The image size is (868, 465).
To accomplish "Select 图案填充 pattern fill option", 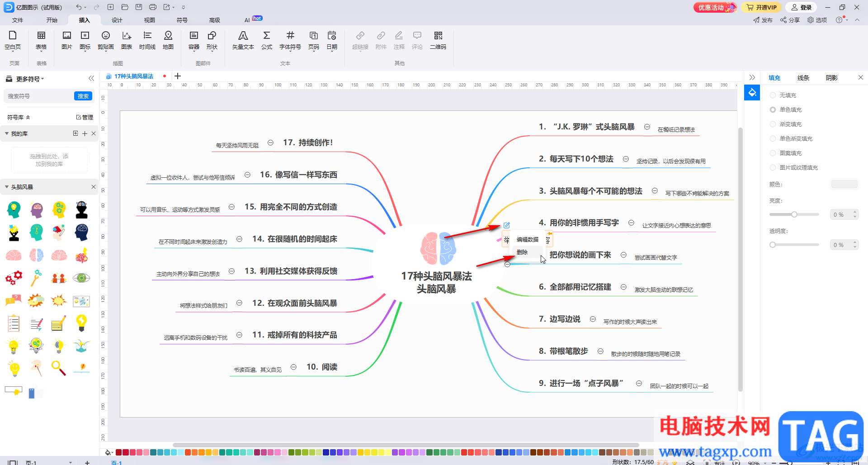I will click(786, 153).
